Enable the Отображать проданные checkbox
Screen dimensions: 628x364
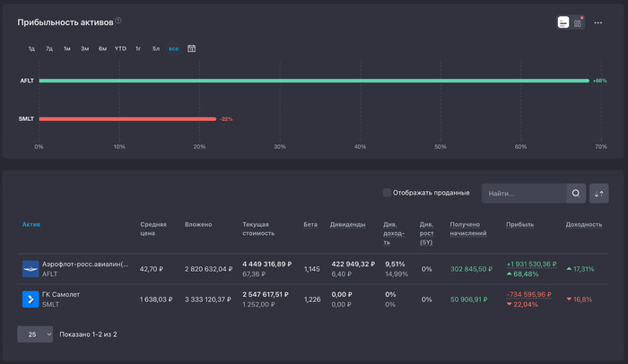[x=387, y=193]
